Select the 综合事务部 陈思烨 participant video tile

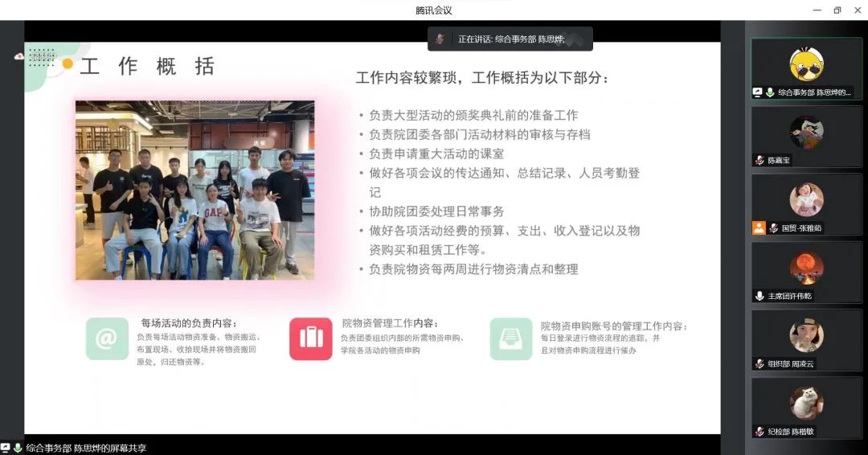coord(806,69)
